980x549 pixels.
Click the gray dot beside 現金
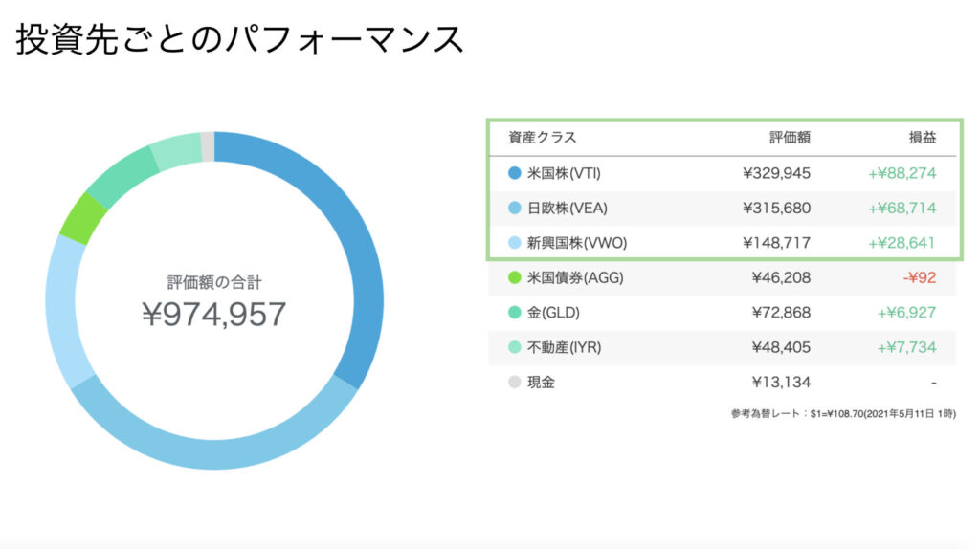coord(515,383)
